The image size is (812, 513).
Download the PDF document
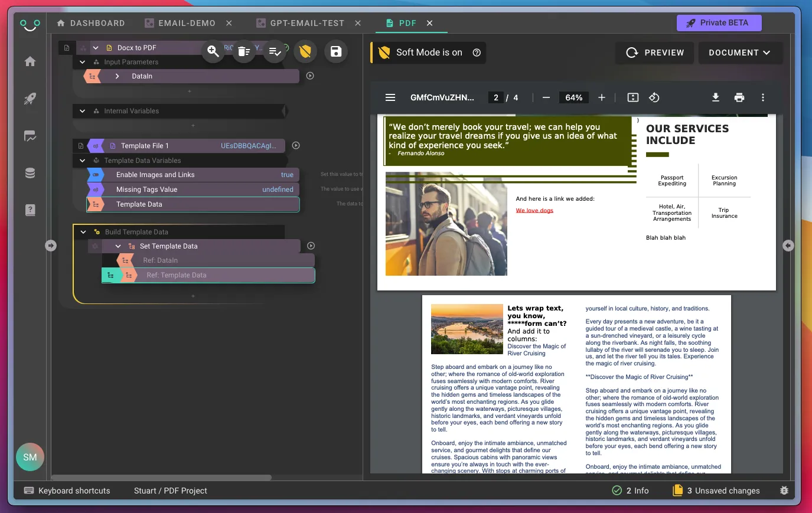(715, 97)
